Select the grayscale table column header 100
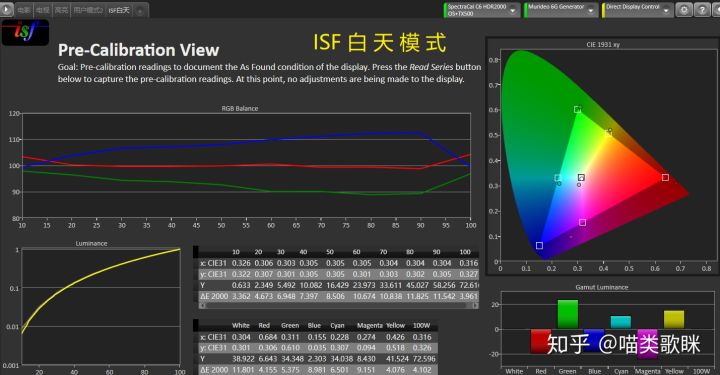720x375 pixels. point(465,252)
